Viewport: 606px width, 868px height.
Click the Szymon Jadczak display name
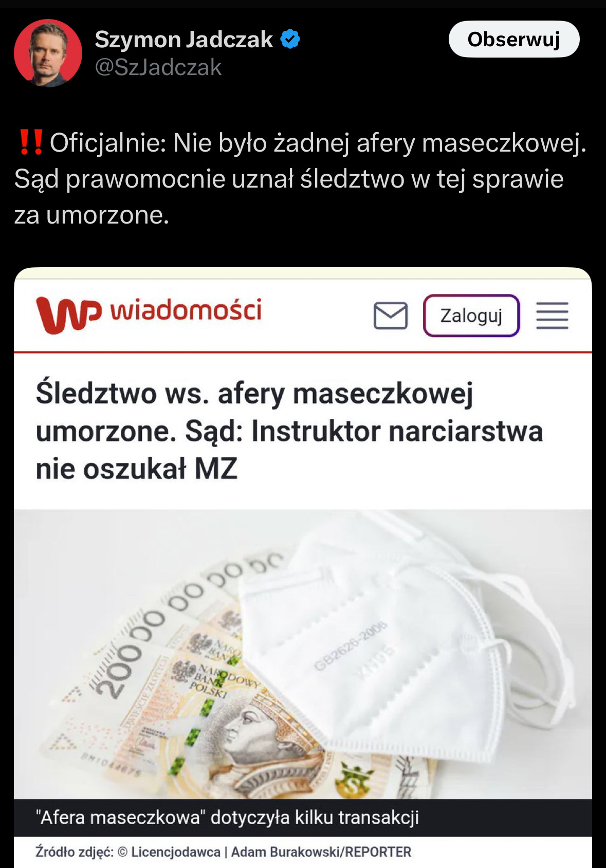pos(184,40)
